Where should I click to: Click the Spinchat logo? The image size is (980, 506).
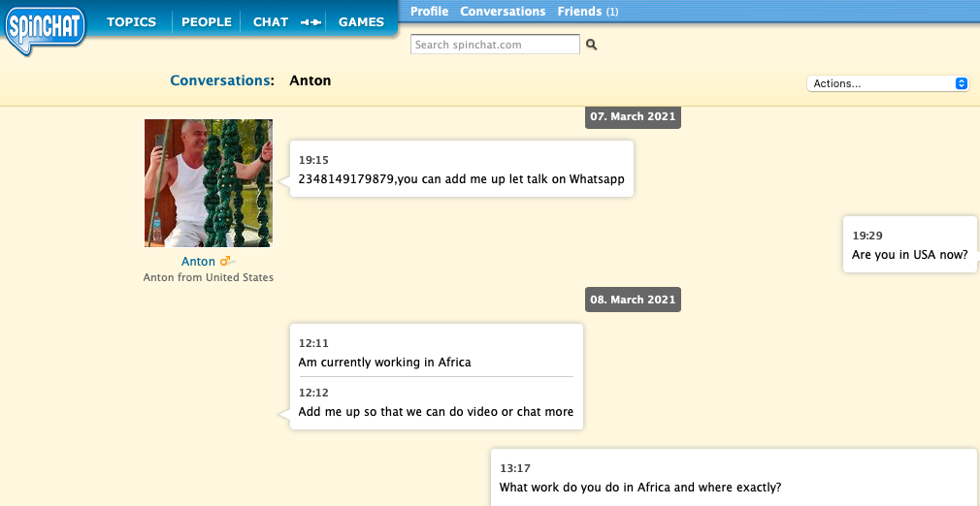pyautogui.click(x=45, y=32)
